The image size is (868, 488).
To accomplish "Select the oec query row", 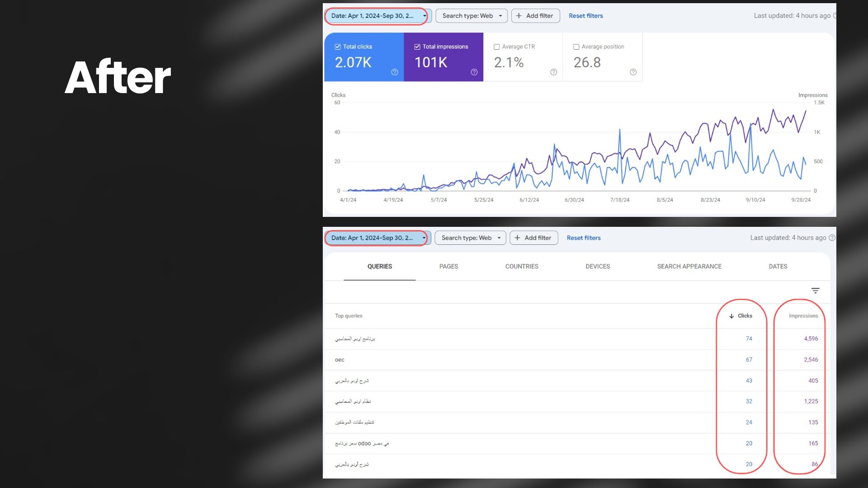I will click(x=340, y=360).
